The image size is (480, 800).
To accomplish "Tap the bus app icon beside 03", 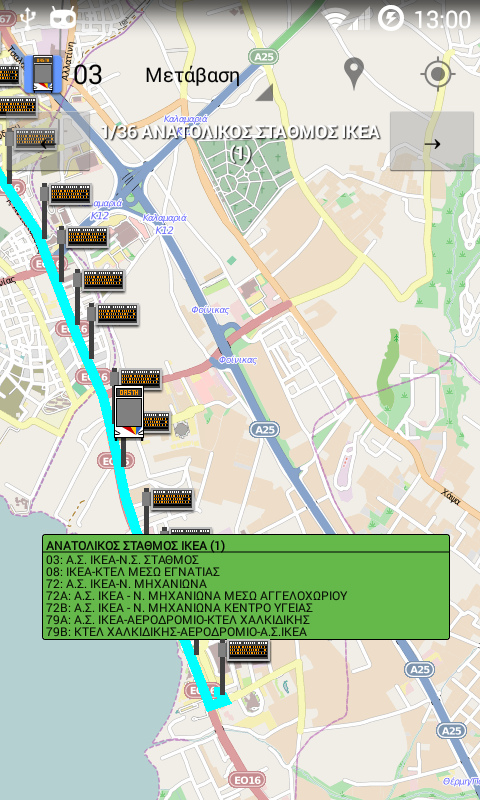I will [x=43, y=74].
